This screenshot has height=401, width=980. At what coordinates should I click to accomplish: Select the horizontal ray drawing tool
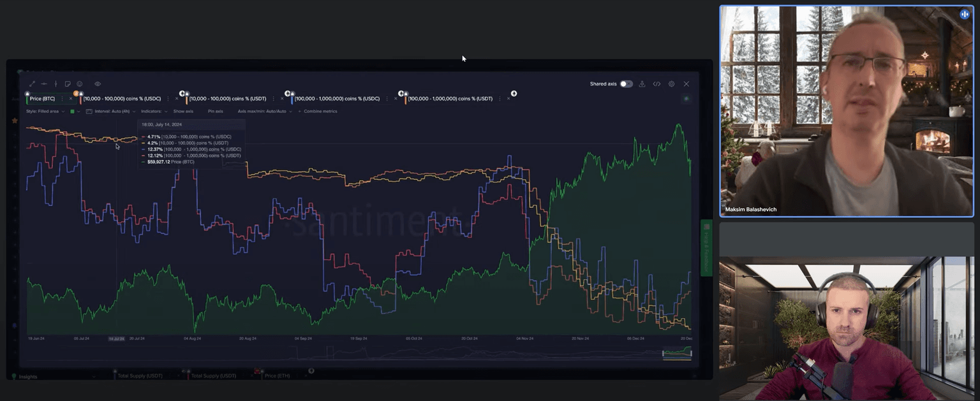tap(44, 84)
